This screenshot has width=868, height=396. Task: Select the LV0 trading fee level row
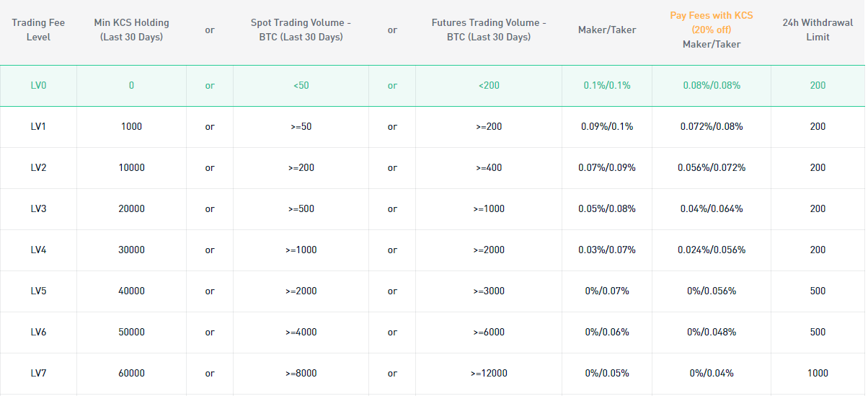tap(433, 86)
